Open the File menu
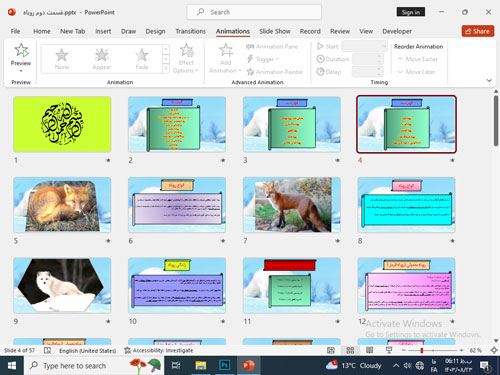This screenshot has height=375, width=500. click(15, 31)
